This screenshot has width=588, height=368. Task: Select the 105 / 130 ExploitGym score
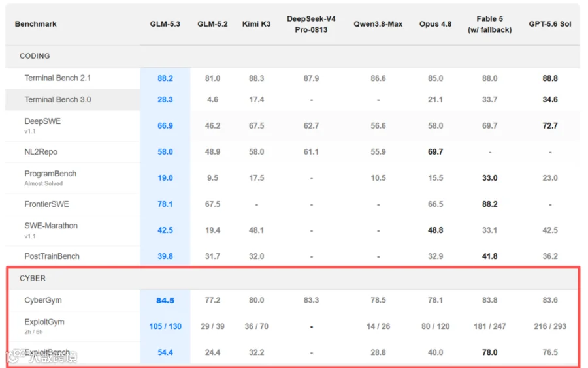[165, 326]
